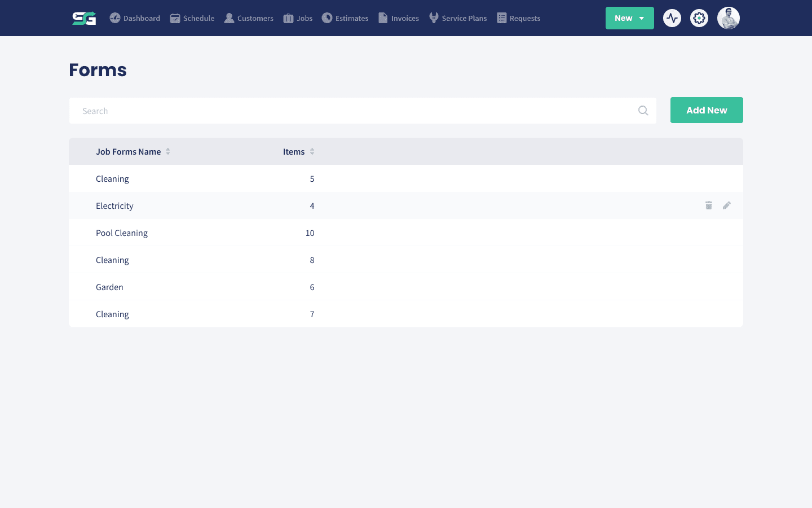Open the activity pulse icon
The width and height of the screenshot is (812, 508).
click(672, 18)
